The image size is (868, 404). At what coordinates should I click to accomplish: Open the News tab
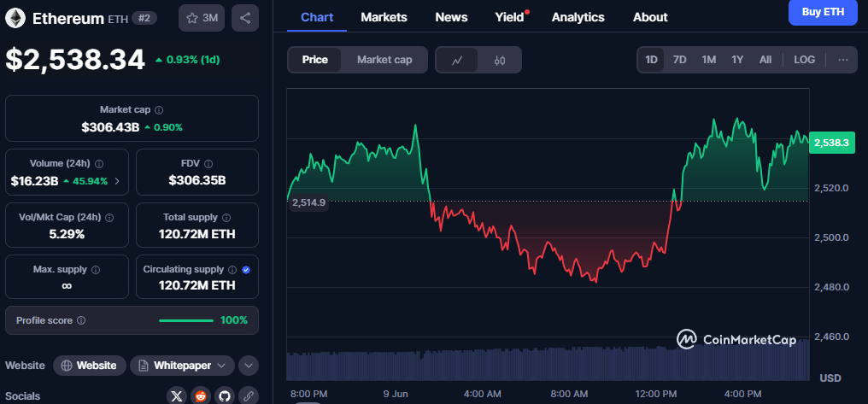451,17
